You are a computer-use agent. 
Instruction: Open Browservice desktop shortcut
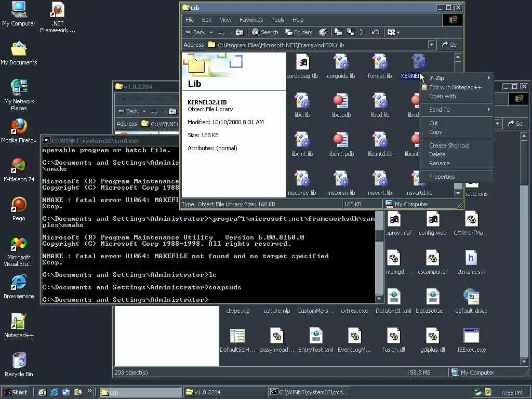coord(19,287)
